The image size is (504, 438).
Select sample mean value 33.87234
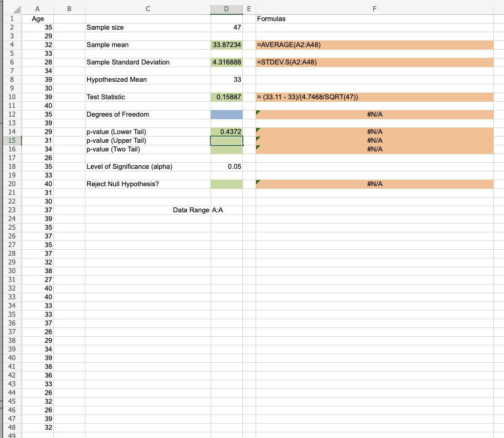coord(226,45)
